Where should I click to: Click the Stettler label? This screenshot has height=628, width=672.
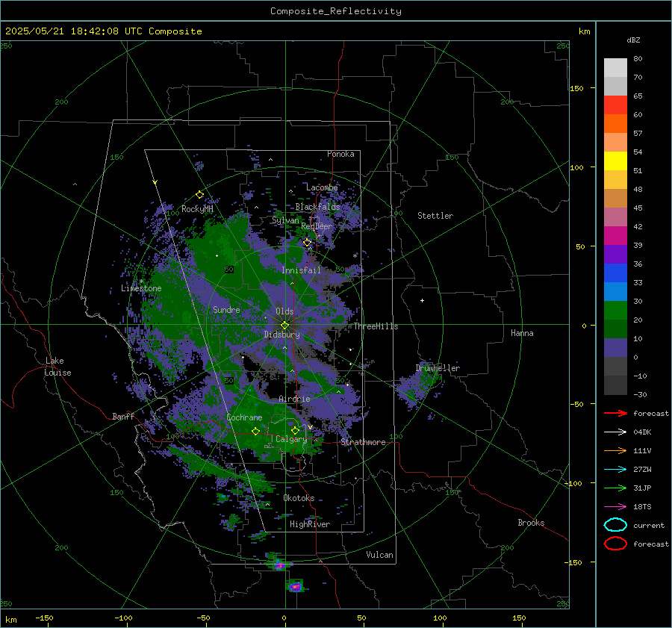[x=435, y=216]
